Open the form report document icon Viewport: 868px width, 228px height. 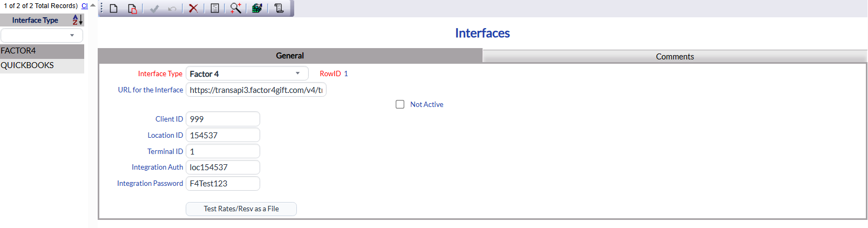[215, 8]
